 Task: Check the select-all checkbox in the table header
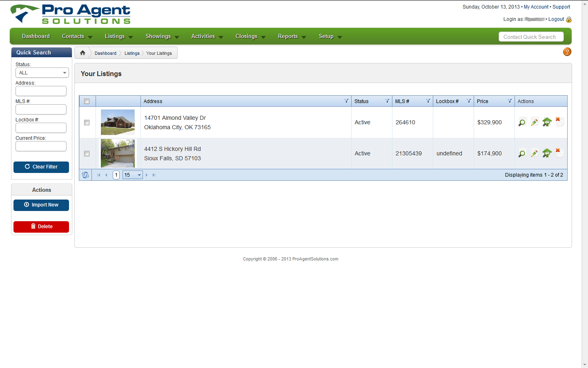(87, 101)
